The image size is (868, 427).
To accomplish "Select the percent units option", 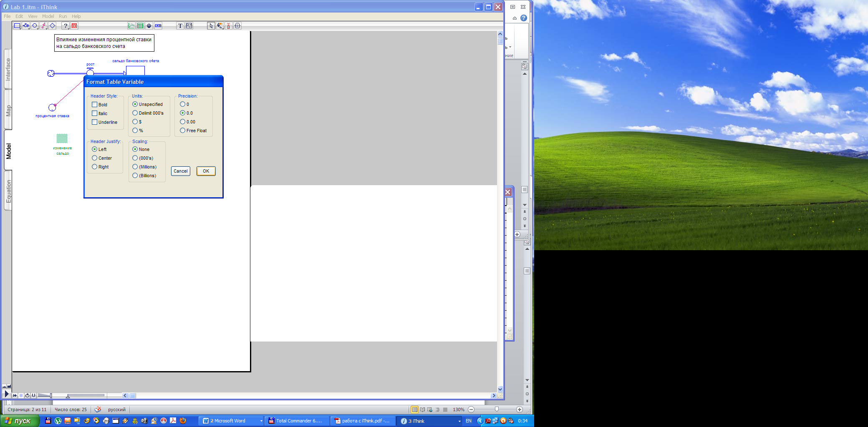I will [x=135, y=131].
